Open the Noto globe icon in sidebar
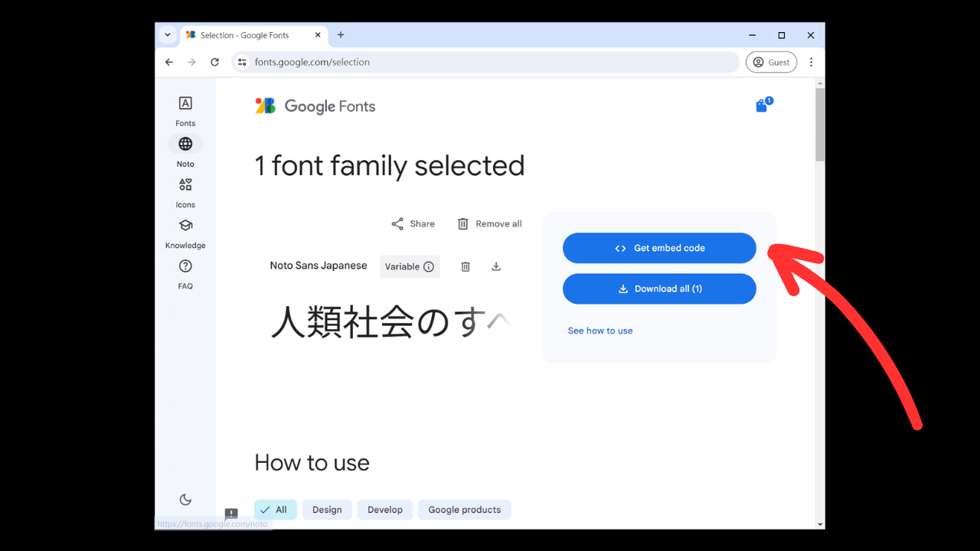Viewport: 980px width, 551px height. [x=185, y=144]
